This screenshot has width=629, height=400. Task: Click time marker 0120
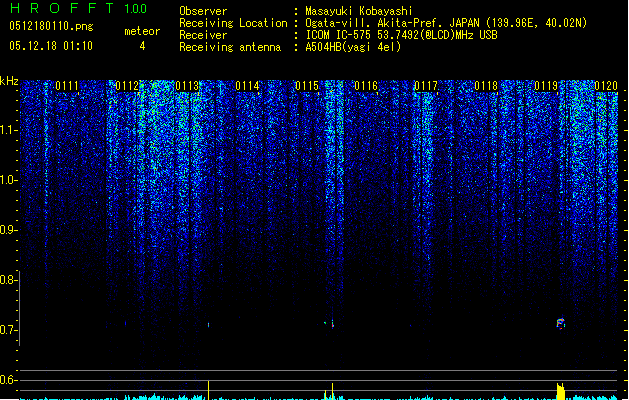(606, 86)
